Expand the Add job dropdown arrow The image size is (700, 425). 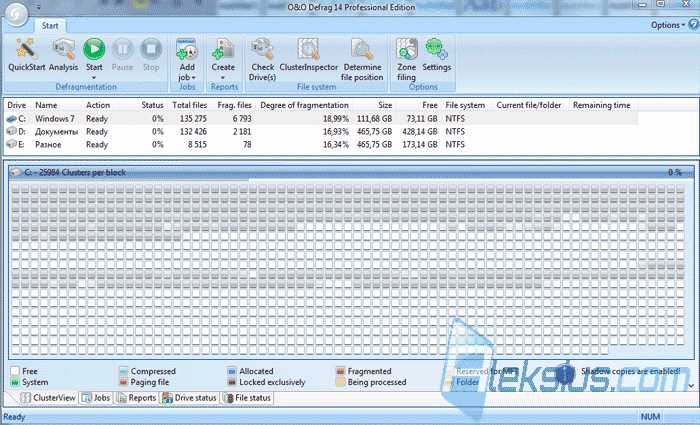[194, 78]
